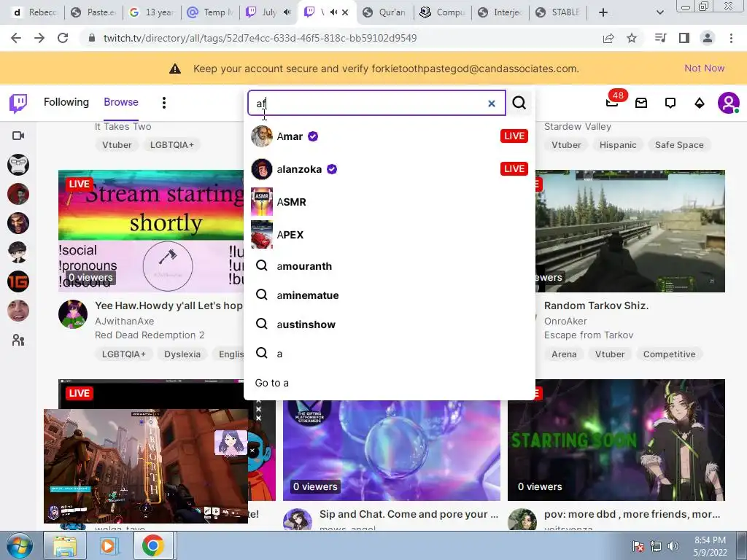
Task: Bookmark this page with the star icon
Action: point(632,38)
